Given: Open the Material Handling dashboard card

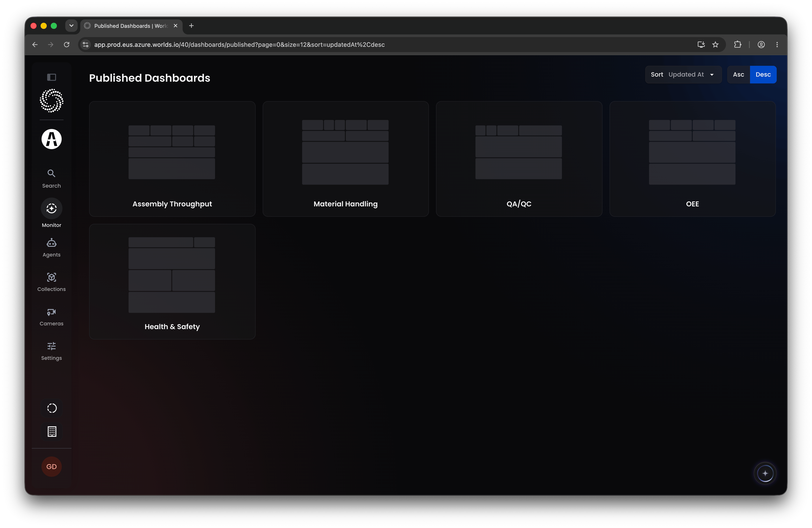Looking at the screenshot, I should [x=345, y=159].
